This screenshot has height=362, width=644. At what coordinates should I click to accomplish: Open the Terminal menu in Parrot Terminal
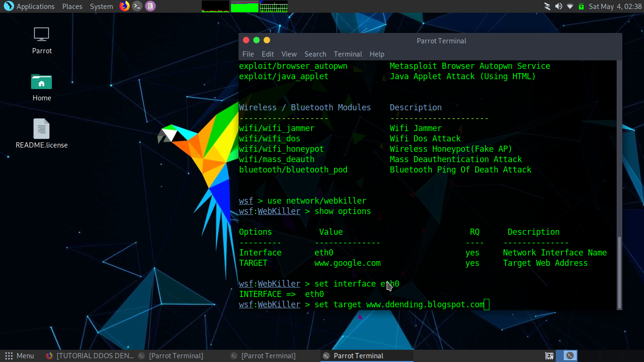click(x=348, y=54)
